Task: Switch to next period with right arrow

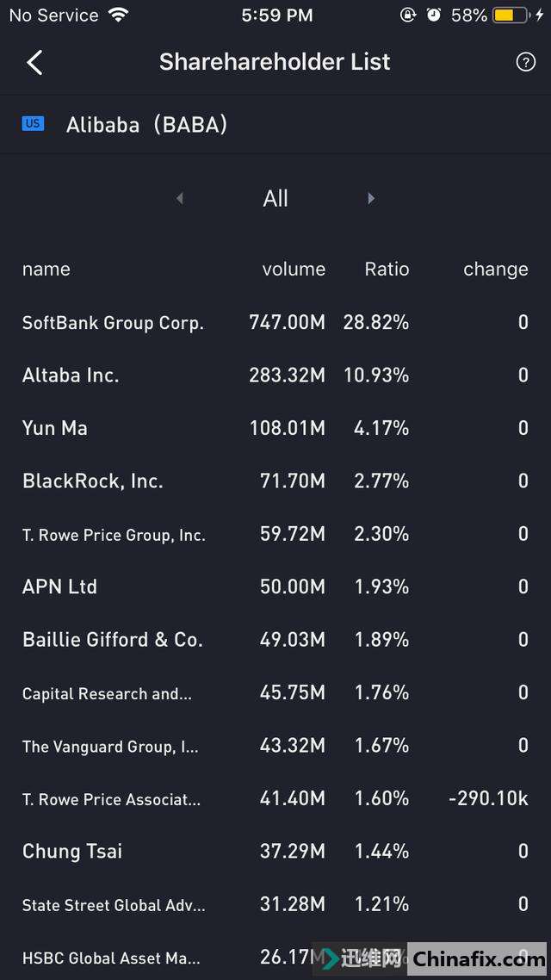Action: [x=371, y=198]
